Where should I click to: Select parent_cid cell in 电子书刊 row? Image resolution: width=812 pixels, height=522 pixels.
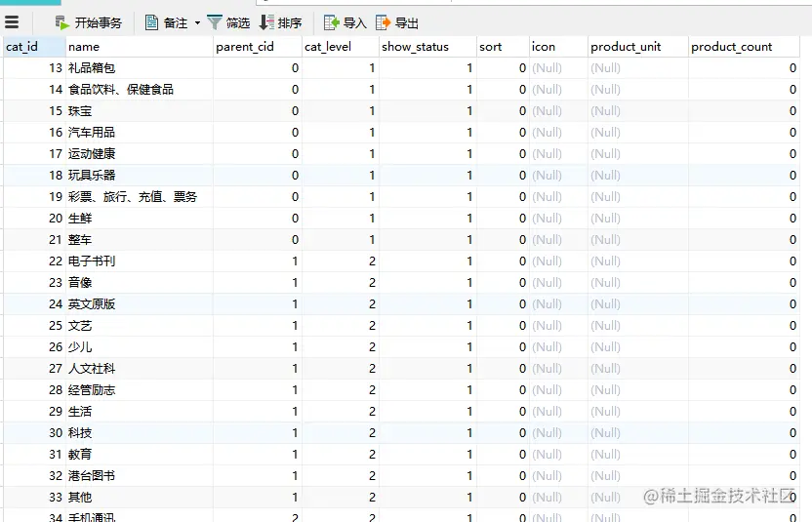(x=258, y=261)
